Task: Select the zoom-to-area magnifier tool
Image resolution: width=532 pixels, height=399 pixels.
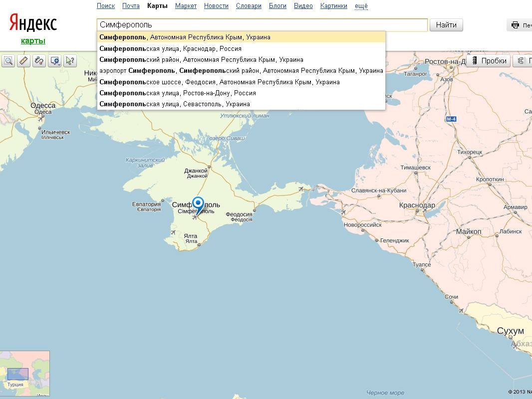Action: [8, 61]
